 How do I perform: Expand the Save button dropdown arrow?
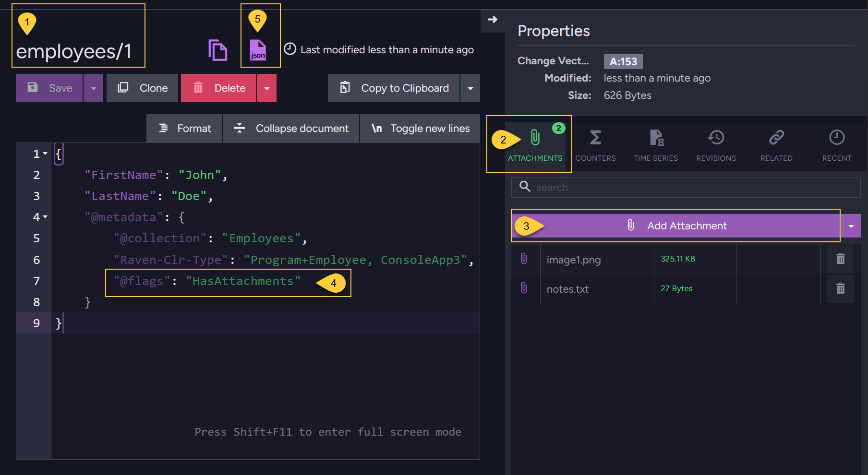[x=94, y=88]
